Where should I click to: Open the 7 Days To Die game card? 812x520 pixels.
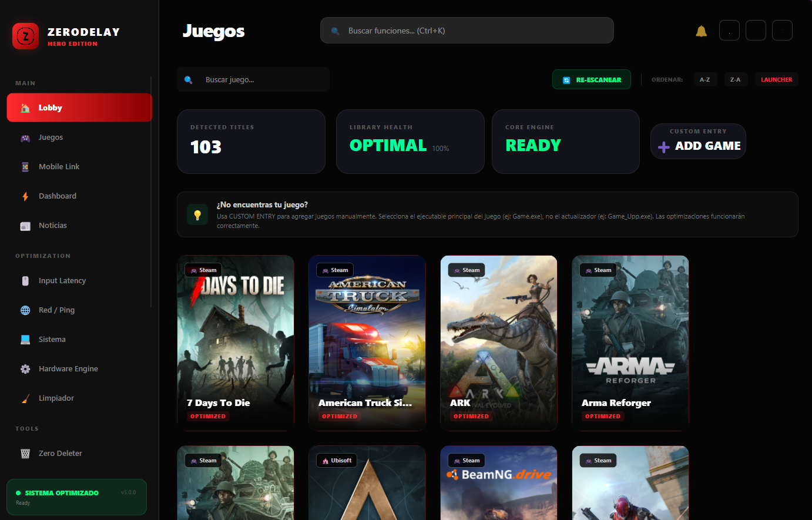click(x=236, y=343)
